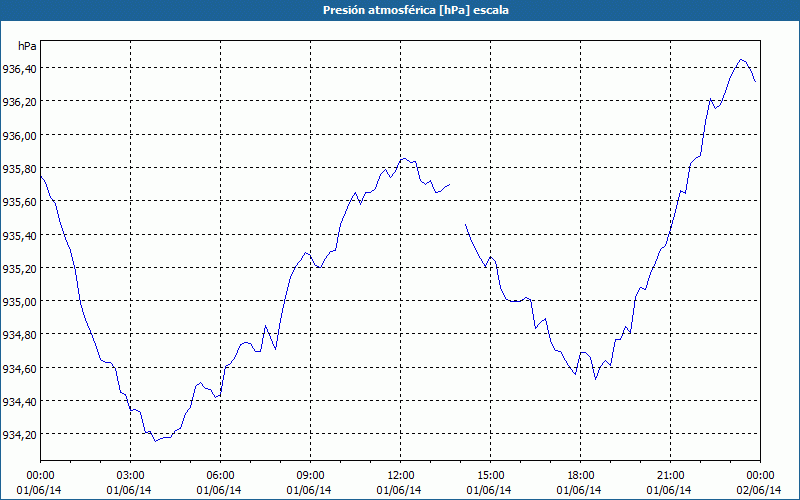Click the 18:00 x-axis label

[x=581, y=476]
